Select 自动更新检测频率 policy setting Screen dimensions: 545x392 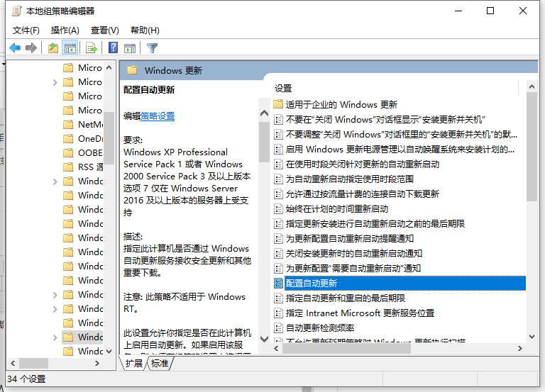coord(319,328)
